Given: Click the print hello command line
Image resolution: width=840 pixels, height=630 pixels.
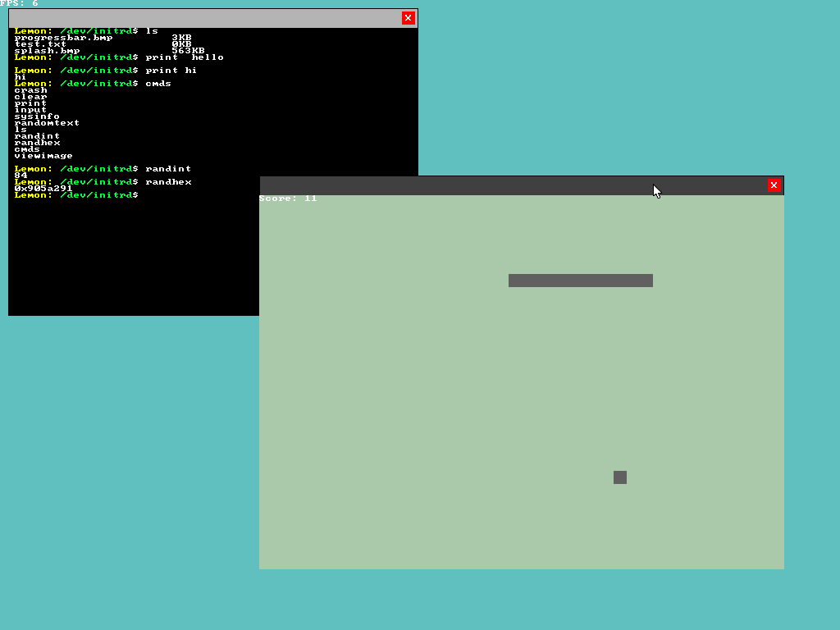Looking at the screenshot, I should (x=119, y=57).
